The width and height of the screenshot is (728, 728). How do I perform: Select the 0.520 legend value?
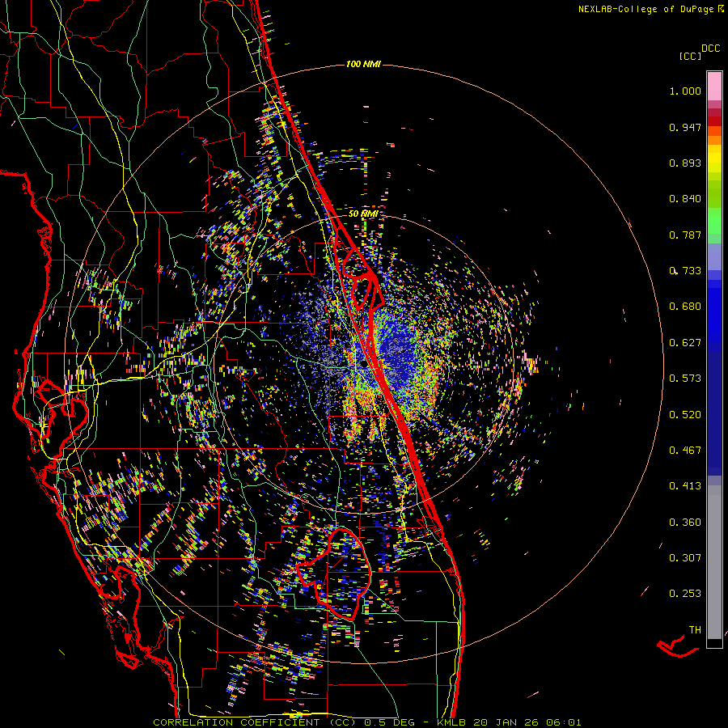click(x=685, y=415)
